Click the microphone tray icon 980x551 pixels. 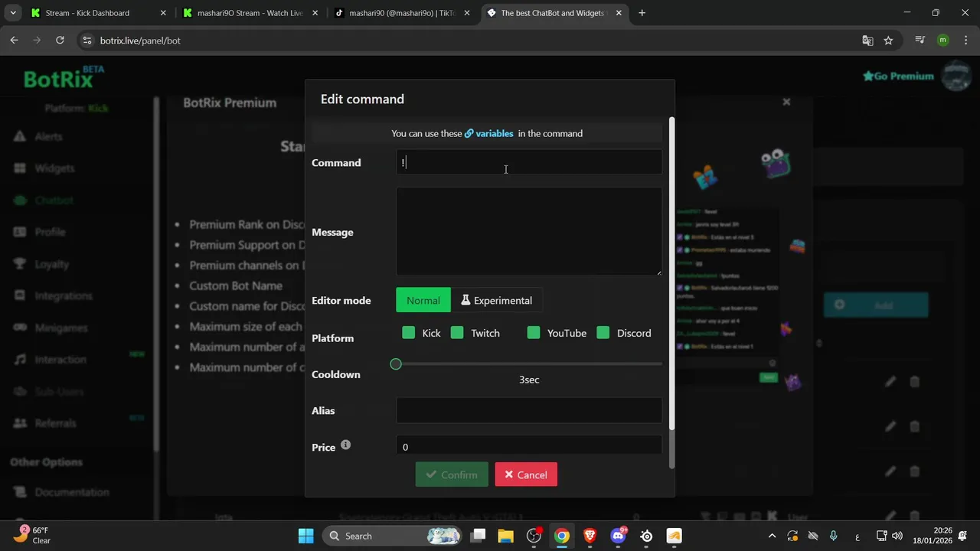834,536
